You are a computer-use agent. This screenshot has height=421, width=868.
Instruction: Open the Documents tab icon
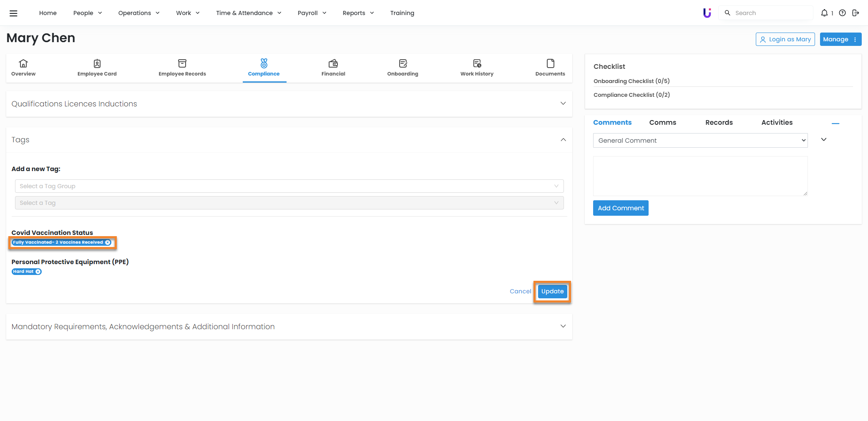click(x=550, y=64)
